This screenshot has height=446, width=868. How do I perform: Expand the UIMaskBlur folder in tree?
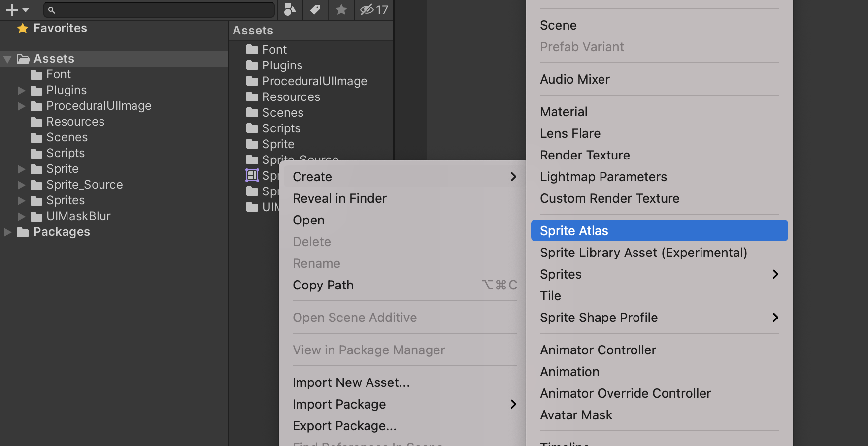(21, 217)
